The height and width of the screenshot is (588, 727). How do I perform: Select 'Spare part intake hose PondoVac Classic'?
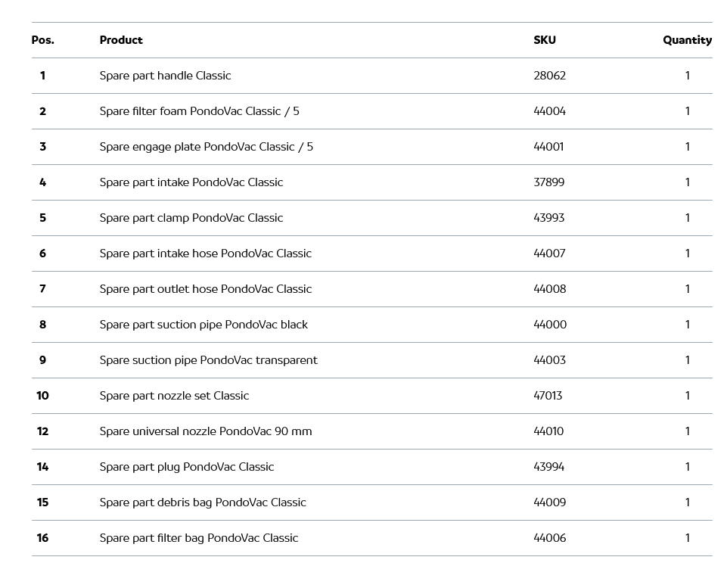[205, 254]
